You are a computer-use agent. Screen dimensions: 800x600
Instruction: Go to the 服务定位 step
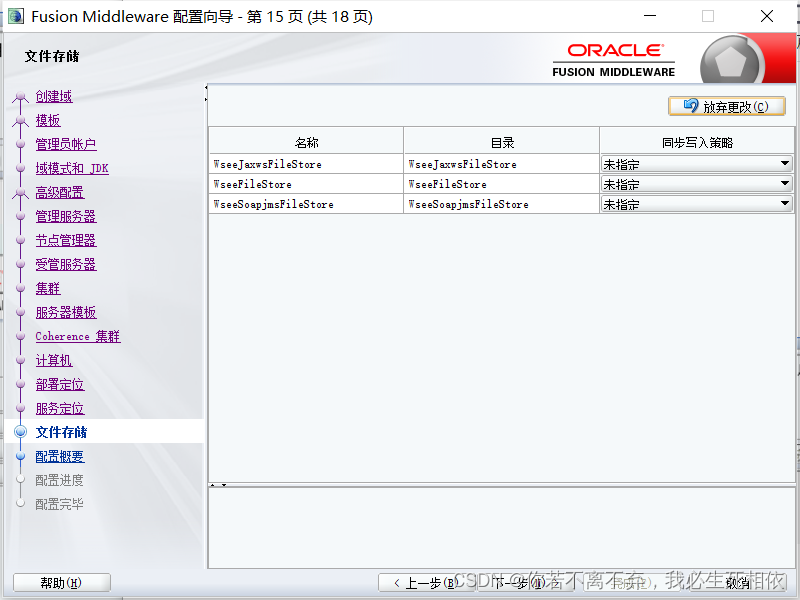pyautogui.click(x=60, y=408)
